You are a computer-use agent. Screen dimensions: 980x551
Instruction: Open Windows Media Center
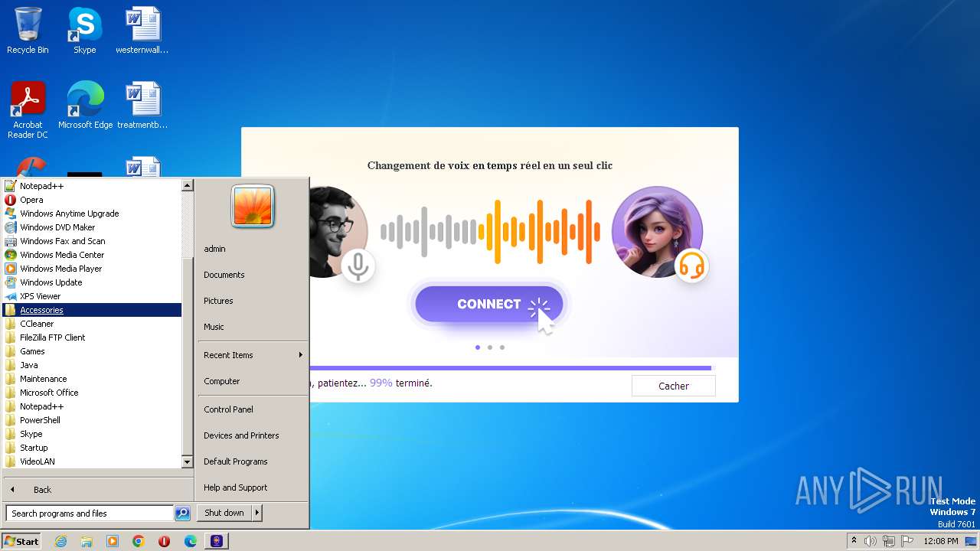(x=92, y=255)
